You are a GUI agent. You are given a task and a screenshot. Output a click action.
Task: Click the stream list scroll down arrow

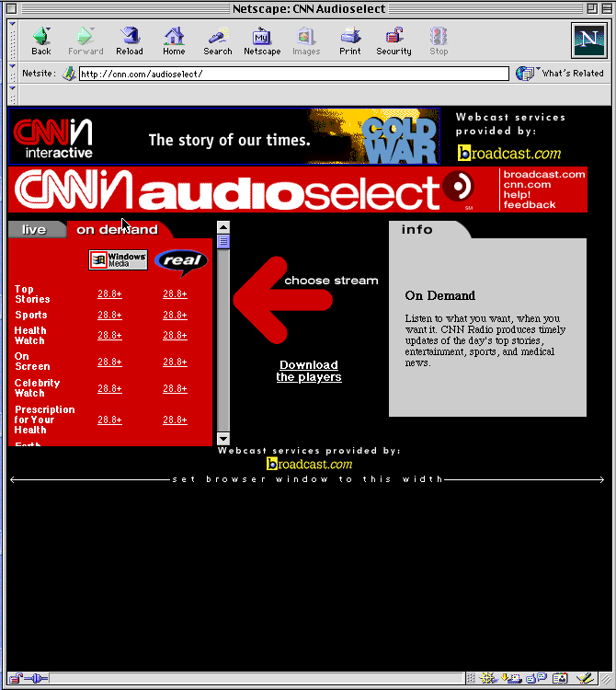tap(223, 439)
